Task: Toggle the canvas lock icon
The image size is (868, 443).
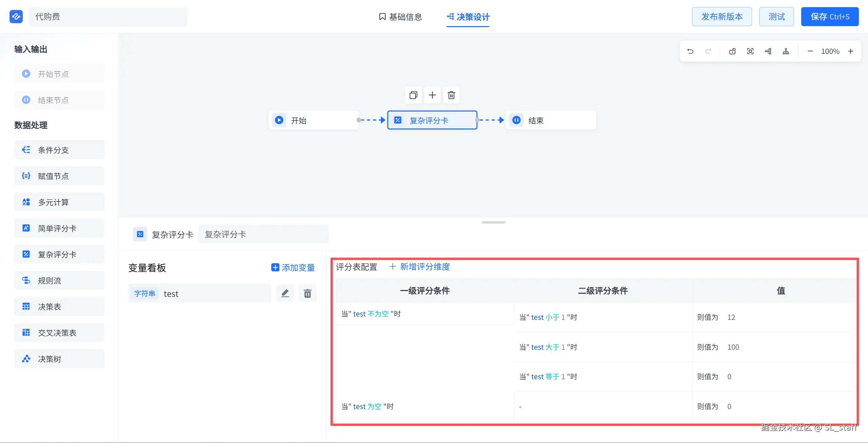Action: [x=732, y=51]
